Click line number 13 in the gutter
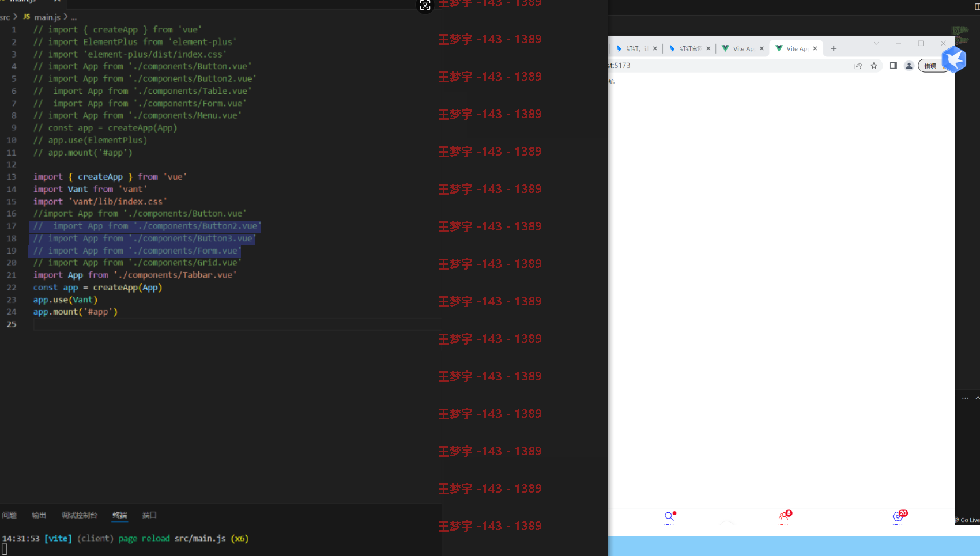 pos(12,177)
